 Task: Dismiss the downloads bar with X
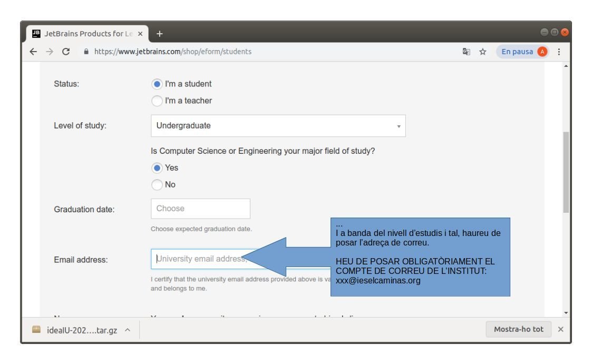[561, 329]
